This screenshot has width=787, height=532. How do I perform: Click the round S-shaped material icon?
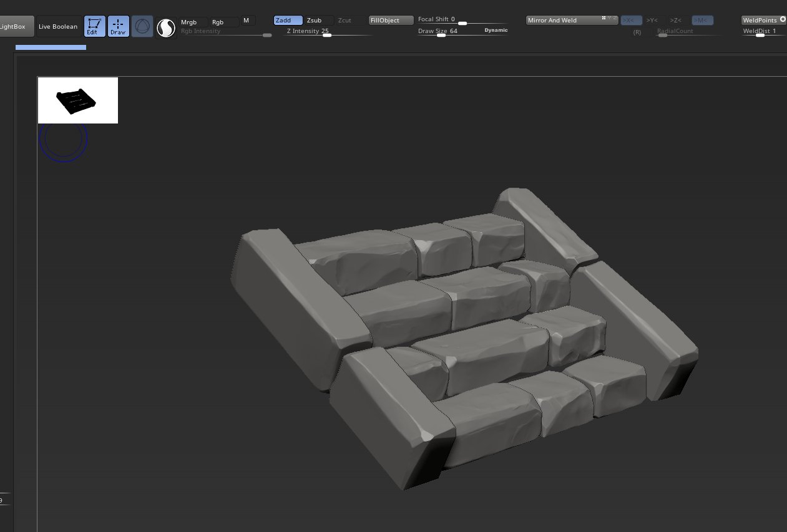click(x=166, y=28)
